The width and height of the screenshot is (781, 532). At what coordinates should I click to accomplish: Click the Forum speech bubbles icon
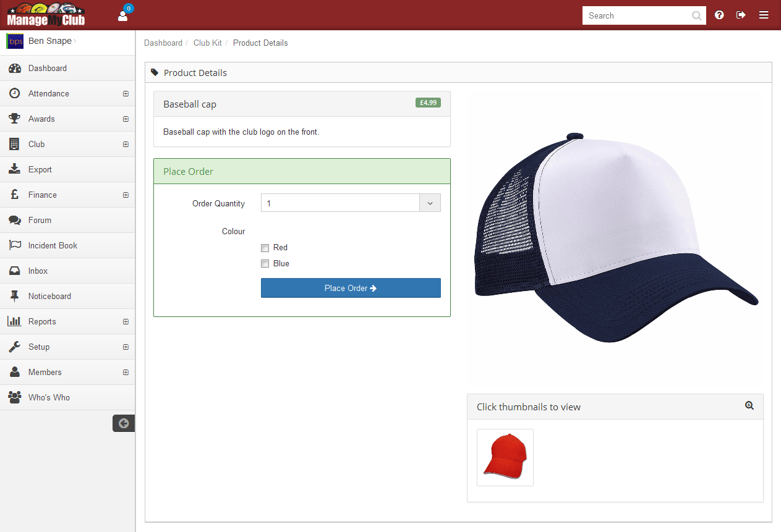15,220
